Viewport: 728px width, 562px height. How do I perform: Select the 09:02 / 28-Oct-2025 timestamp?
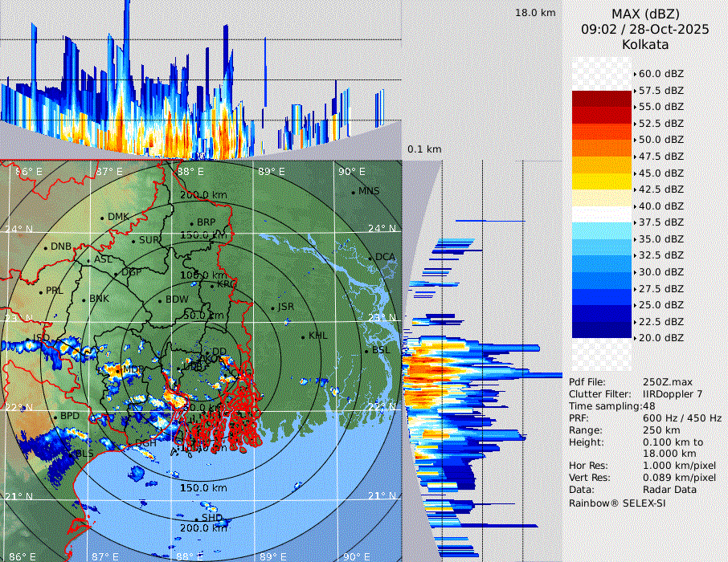tap(645, 29)
